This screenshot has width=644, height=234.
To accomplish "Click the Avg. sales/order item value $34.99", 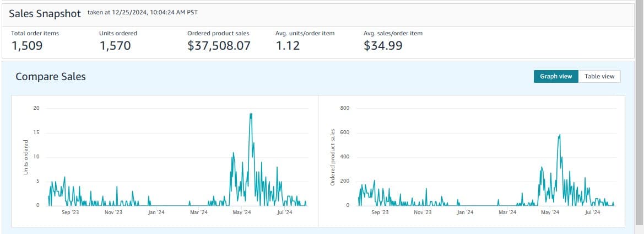I will pos(383,46).
